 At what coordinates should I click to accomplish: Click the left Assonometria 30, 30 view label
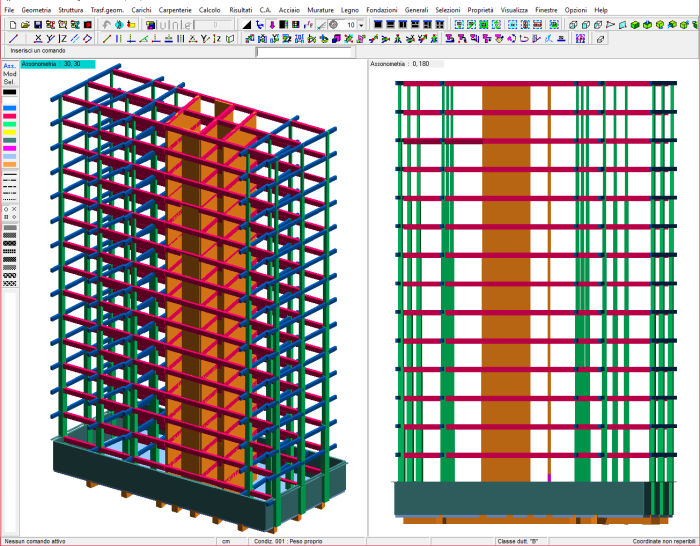pos(56,63)
